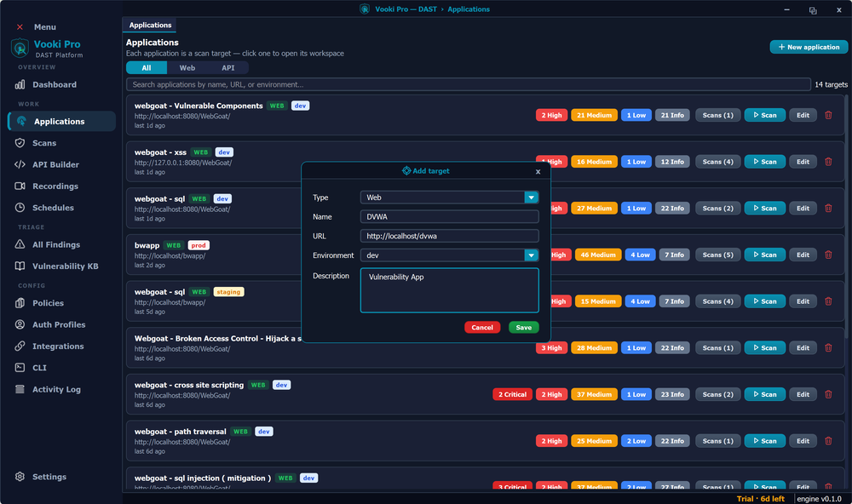Screen dimensions: 852x504
Task: Open Scans (4) for webgoat - xss
Action: [717, 162]
